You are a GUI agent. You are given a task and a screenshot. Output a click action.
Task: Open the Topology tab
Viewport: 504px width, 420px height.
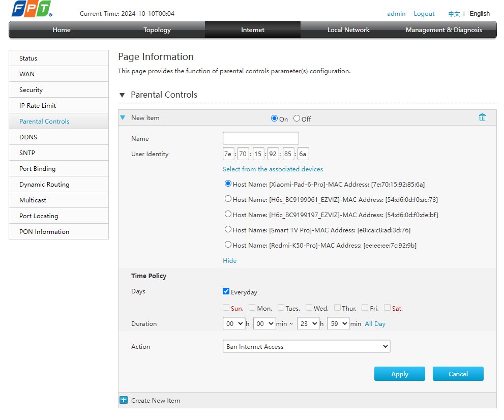tap(157, 30)
